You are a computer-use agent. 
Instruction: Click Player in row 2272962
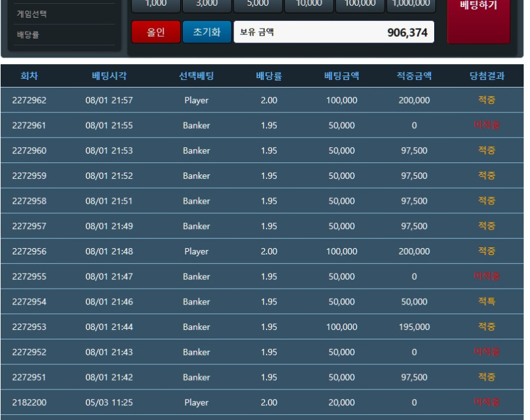(x=196, y=100)
